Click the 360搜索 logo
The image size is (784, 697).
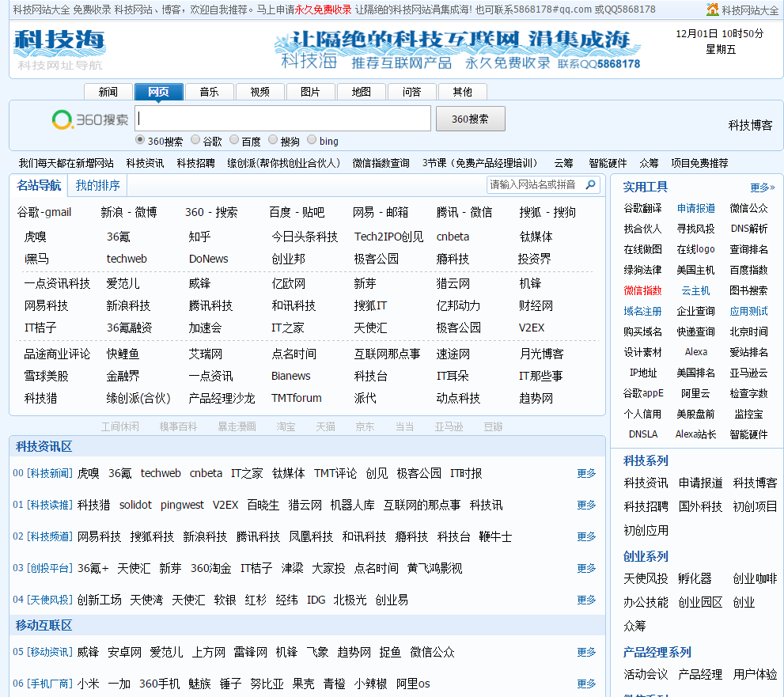point(90,119)
